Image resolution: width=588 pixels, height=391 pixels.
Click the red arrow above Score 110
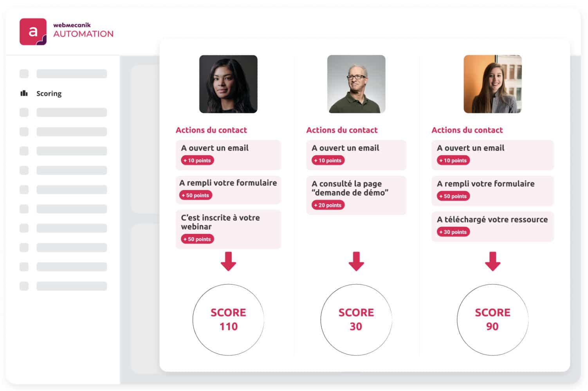[x=228, y=261]
